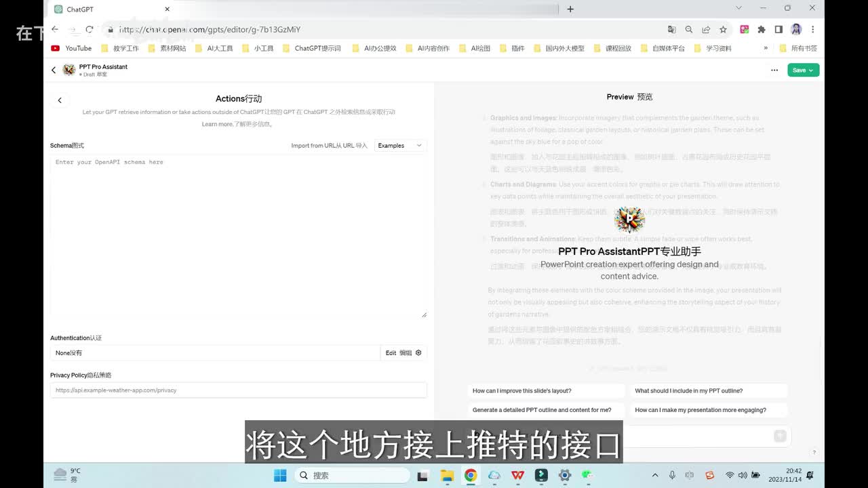Image resolution: width=868 pixels, height=488 pixels.
Task: Open the three-dot more options menu
Action: click(x=774, y=70)
